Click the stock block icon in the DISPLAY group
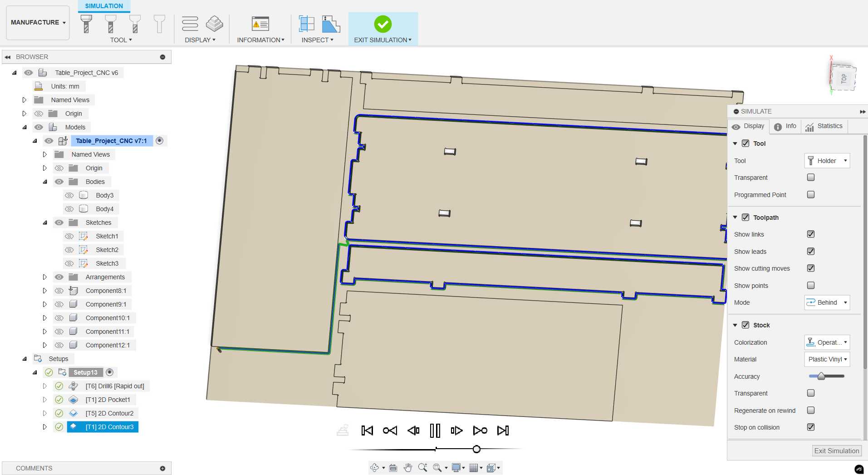Viewport: 868px width, 475px height. pos(214,24)
